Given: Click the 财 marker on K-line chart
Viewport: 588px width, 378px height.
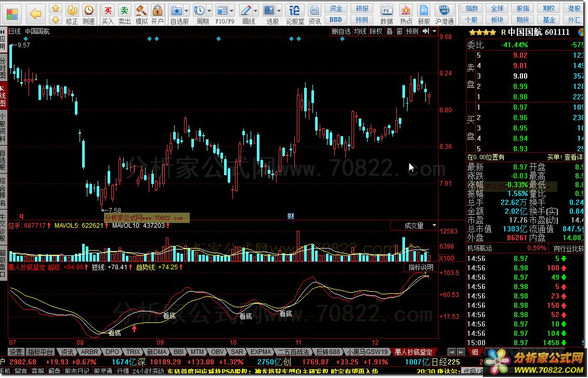Looking at the screenshot, I should 291,216.
